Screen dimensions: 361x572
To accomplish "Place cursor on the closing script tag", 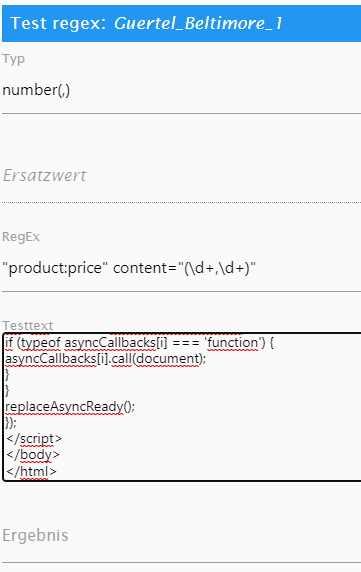I will [34, 438].
